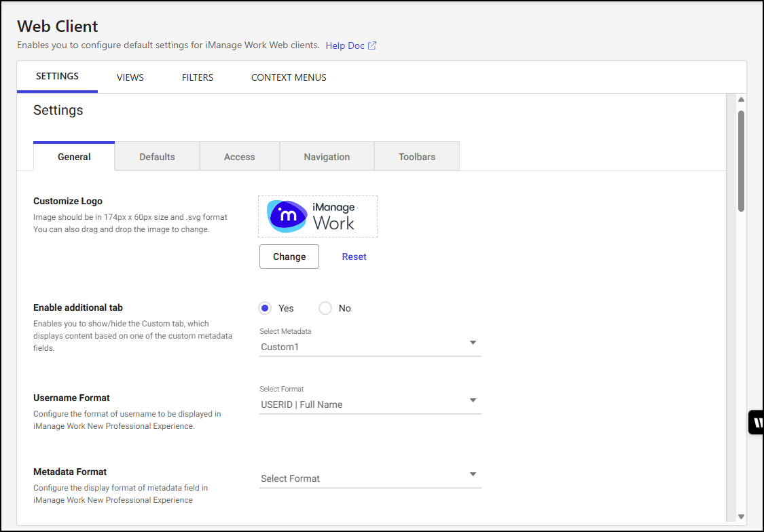Switch to the Views tab

pos(130,77)
